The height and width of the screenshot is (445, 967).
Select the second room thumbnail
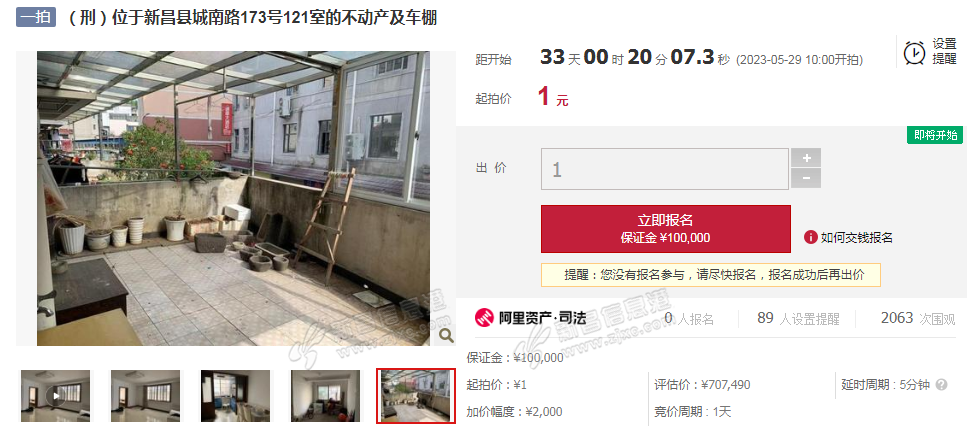coord(146,396)
